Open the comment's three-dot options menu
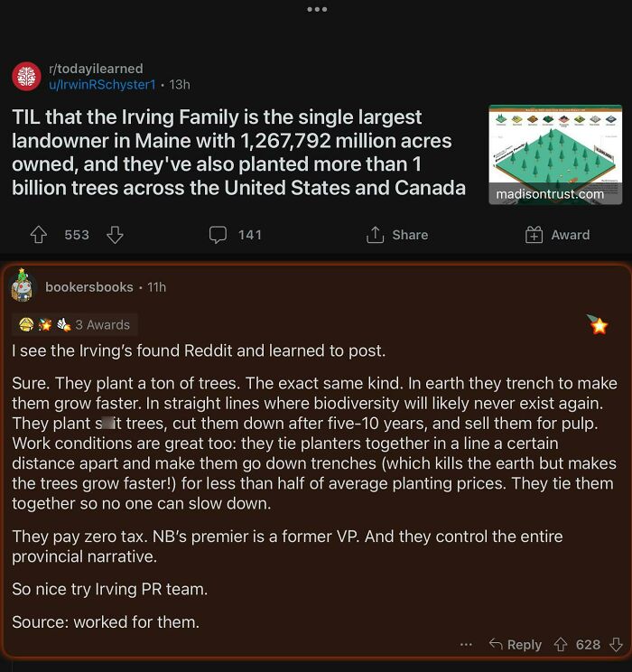The height and width of the screenshot is (672, 632). [466, 644]
